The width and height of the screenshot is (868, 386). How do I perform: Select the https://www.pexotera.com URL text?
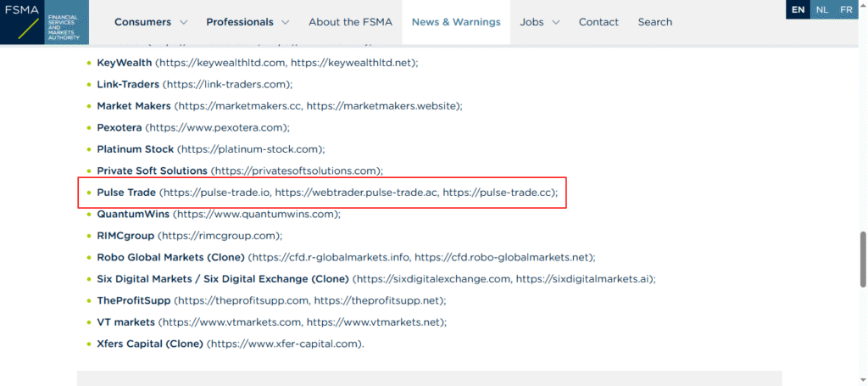218,127
